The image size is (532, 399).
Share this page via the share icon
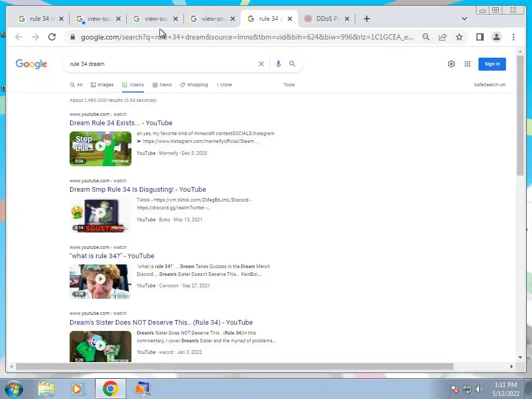[x=443, y=37]
